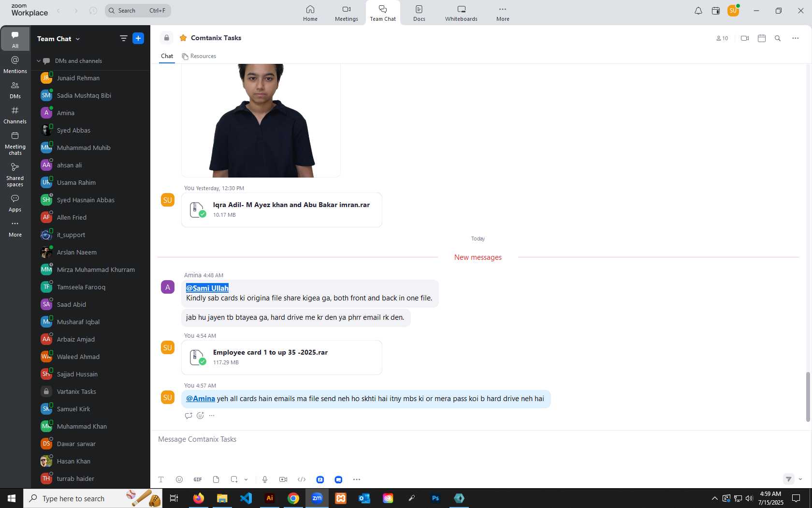Open the GIF picker
Viewport: 812px width, 508px height.
pyautogui.click(x=198, y=479)
